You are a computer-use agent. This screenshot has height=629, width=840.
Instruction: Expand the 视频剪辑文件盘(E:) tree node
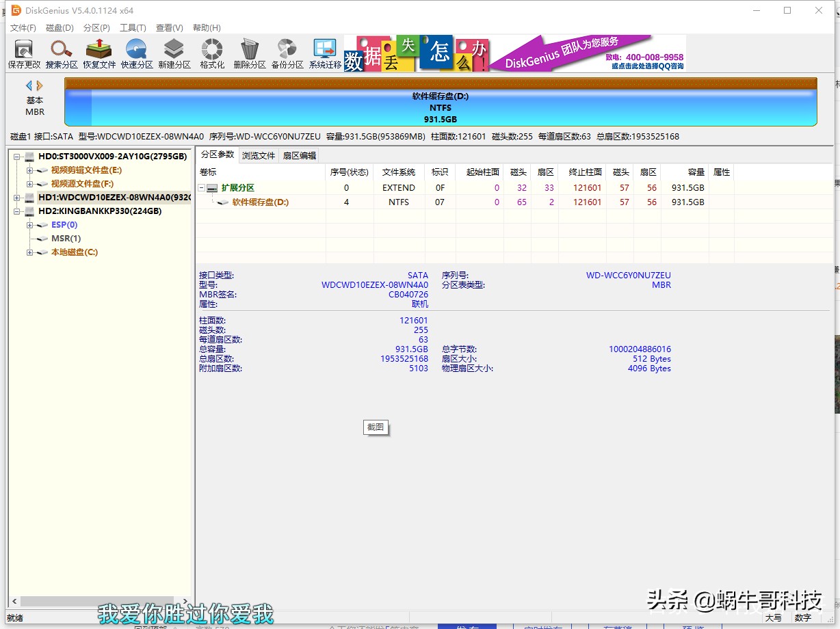29,170
